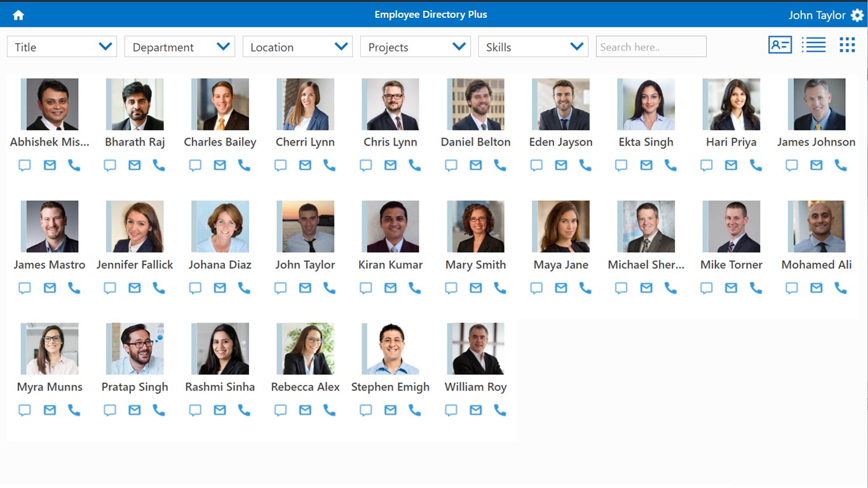Screen dimensions: 868x488
Task: Call Hari Priya
Action: (756, 166)
